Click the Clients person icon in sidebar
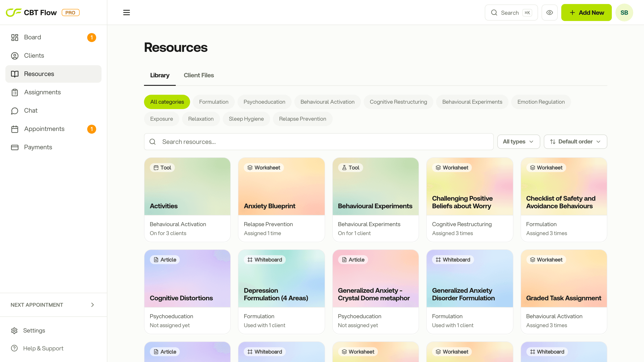Viewport: 644px width, 362px height. click(15, 56)
